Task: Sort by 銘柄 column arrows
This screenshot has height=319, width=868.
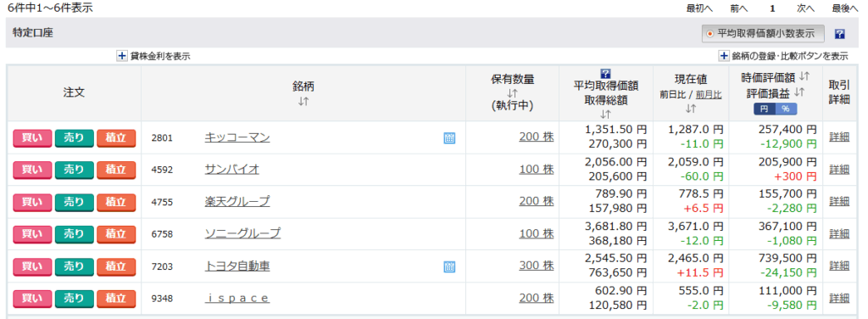Action: [303, 101]
